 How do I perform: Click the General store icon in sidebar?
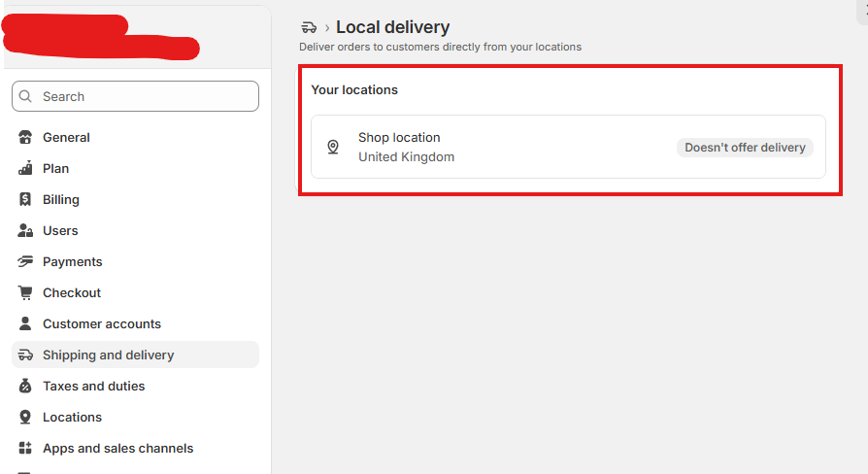pyautogui.click(x=25, y=137)
